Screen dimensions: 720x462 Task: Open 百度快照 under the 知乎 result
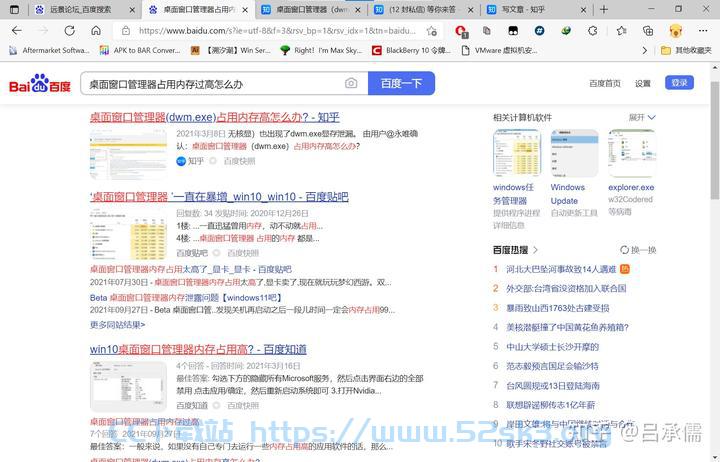pos(239,161)
